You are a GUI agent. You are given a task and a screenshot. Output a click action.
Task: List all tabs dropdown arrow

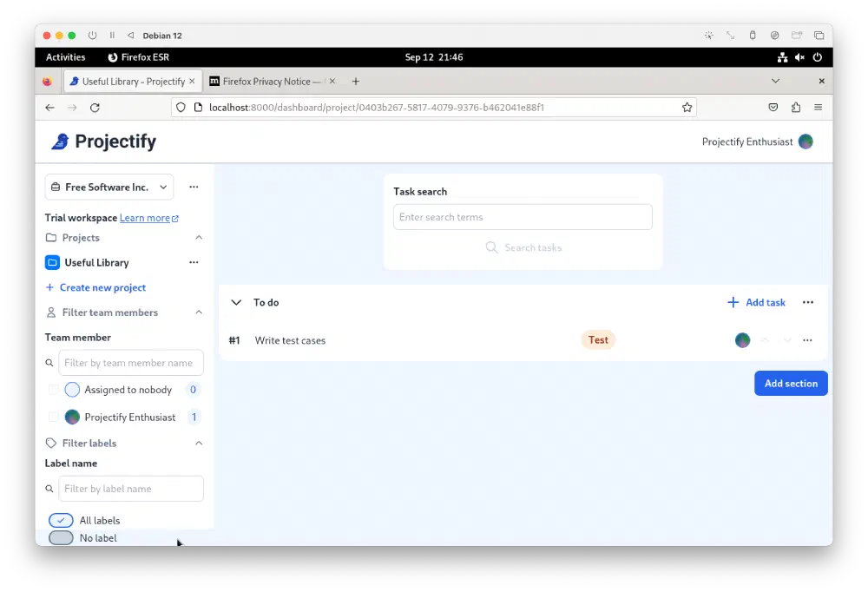pos(775,81)
